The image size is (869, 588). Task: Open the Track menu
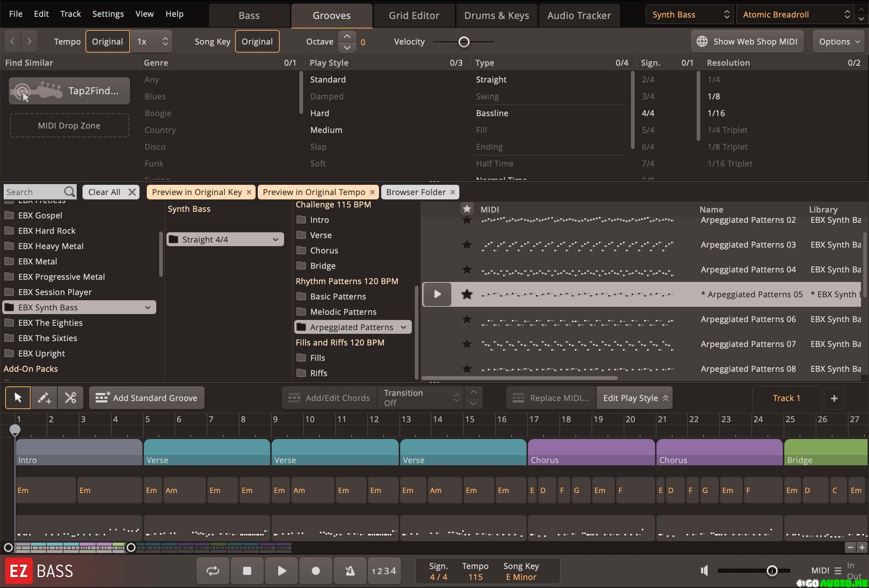[70, 14]
